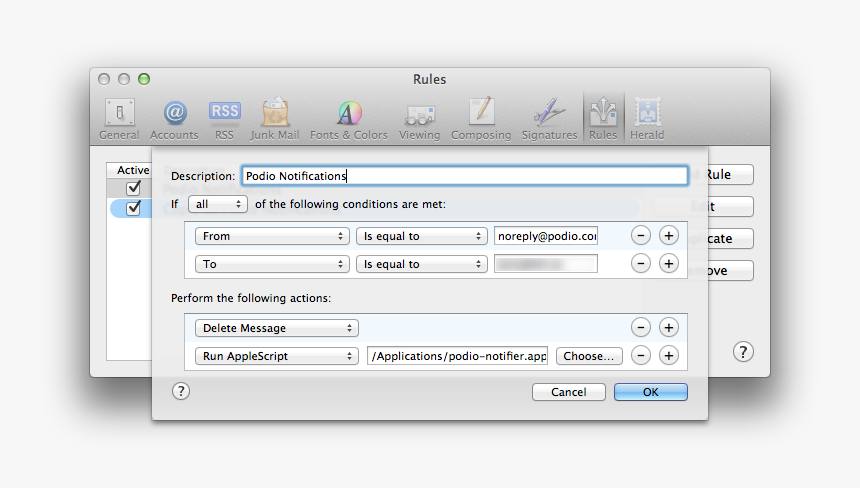The width and height of the screenshot is (860, 488).
Task: Open help in the Rules window
Action: click(x=743, y=352)
